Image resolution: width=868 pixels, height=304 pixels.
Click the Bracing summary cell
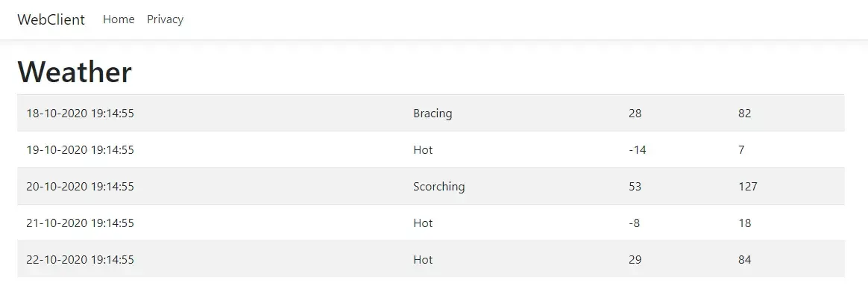pos(433,114)
